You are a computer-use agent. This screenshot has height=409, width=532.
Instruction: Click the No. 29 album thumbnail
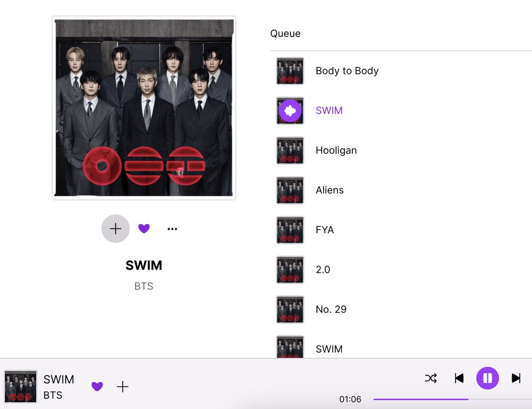pos(290,309)
